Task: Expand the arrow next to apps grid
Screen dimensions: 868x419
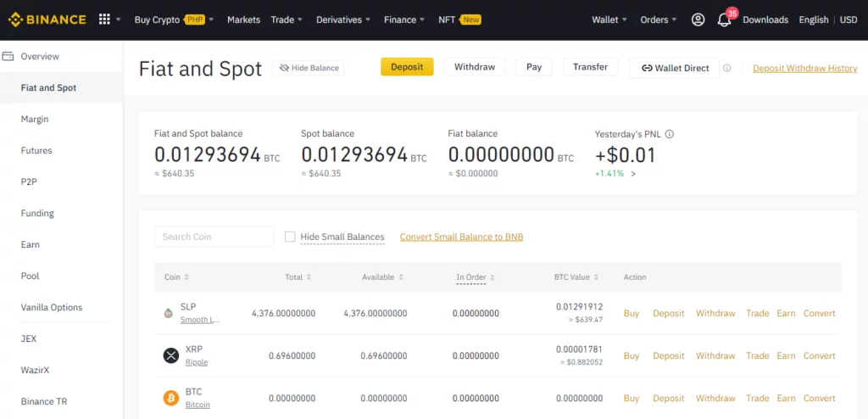Action: (118, 20)
